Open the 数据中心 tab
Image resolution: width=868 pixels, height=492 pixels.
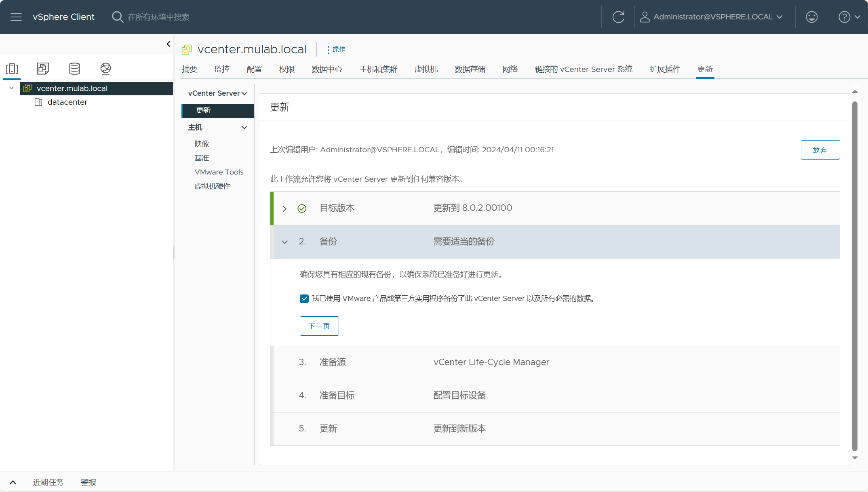327,69
